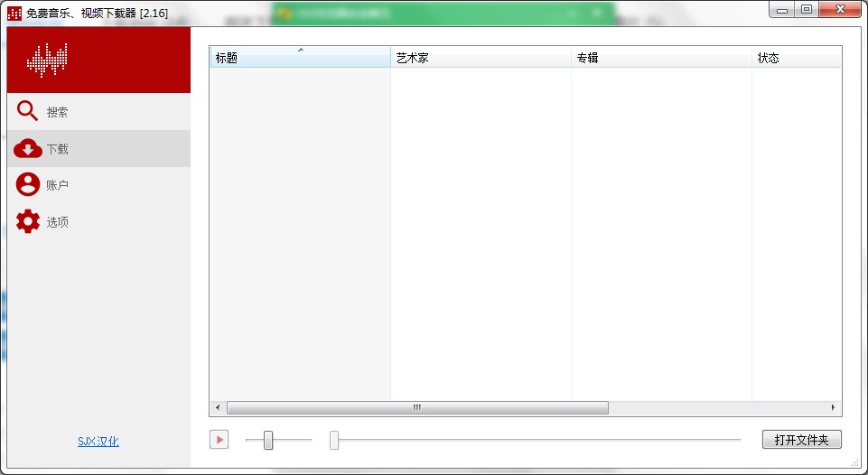Click the title bar app icon
868x475 pixels.
14,13
